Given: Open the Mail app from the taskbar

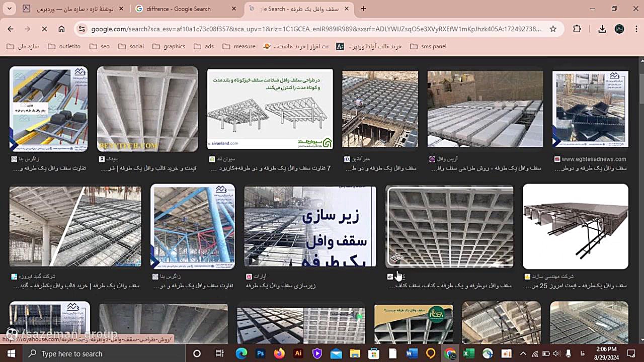Looking at the screenshot, I should tap(336, 353).
